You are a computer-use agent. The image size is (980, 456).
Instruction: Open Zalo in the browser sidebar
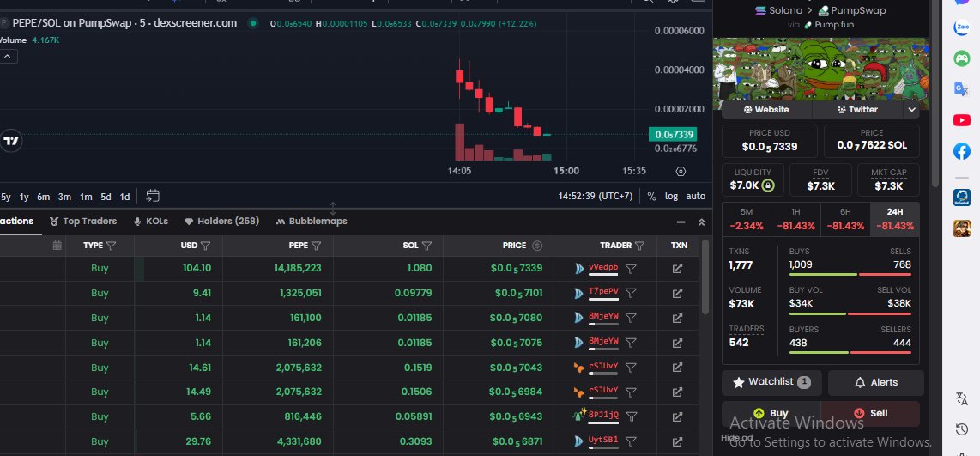pyautogui.click(x=961, y=27)
